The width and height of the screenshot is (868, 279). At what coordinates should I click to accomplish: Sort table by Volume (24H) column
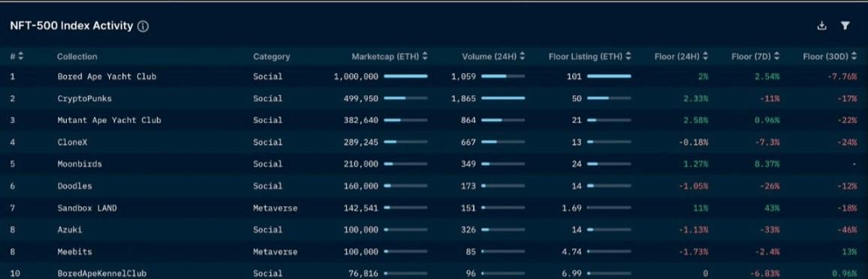[523, 56]
